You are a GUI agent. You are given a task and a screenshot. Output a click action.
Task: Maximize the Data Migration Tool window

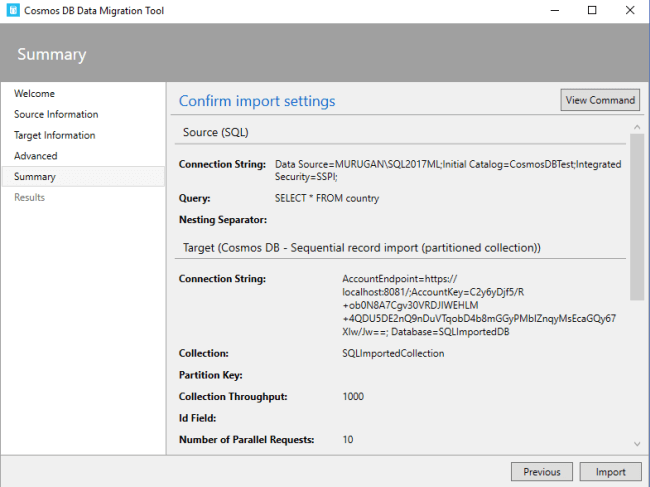[592, 10]
